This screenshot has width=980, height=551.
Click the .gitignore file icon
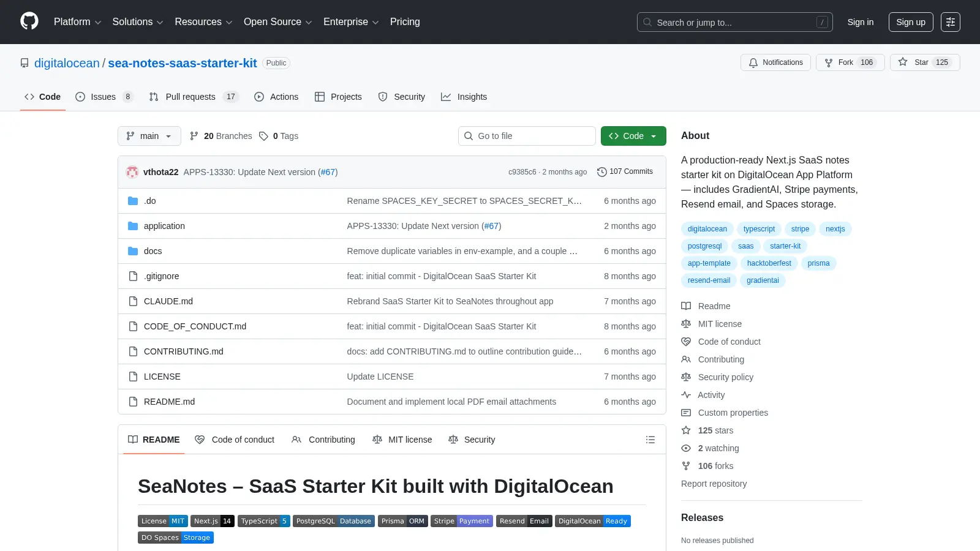point(133,276)
